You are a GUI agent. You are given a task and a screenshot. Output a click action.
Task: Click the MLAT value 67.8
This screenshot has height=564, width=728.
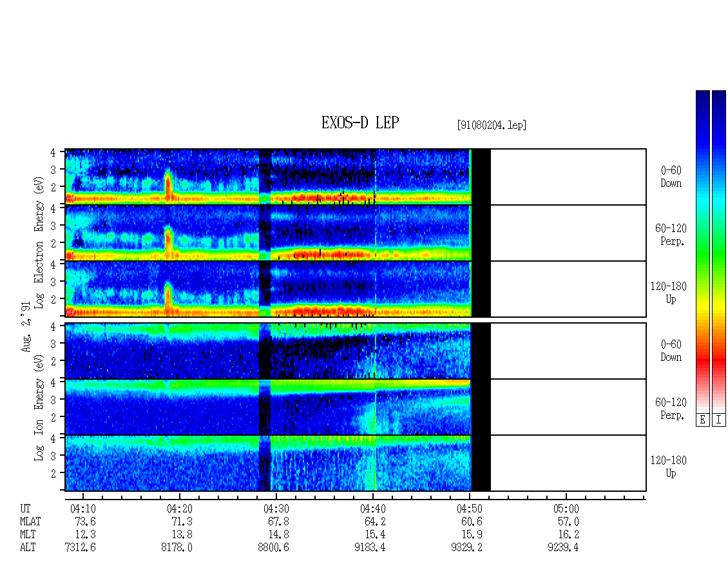click(278, 521)
